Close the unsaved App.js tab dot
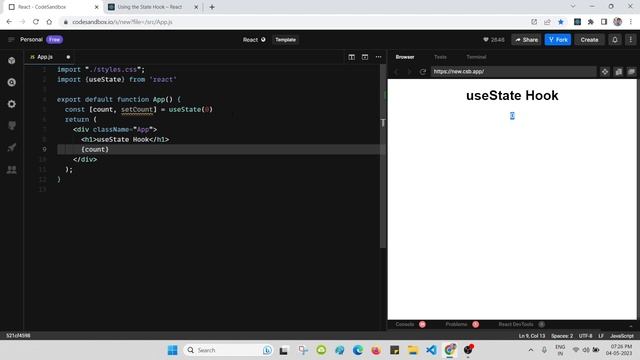The width and height of the screenshot is (640, 360). pyautogui.click(x=68, y=57)
